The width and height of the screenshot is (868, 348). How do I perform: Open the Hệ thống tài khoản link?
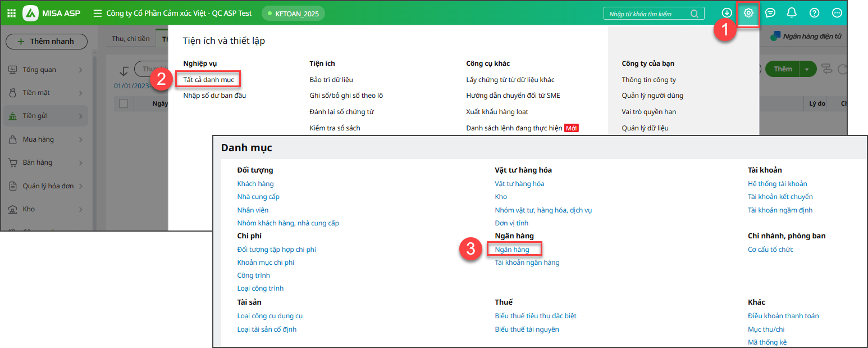pyautogui.click(x=777, y=184)
